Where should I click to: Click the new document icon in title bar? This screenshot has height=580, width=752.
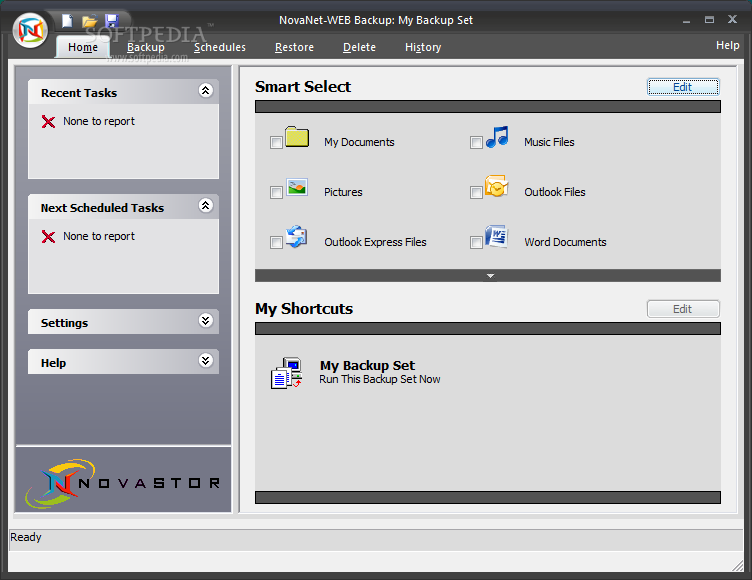[x=67, y=21]
